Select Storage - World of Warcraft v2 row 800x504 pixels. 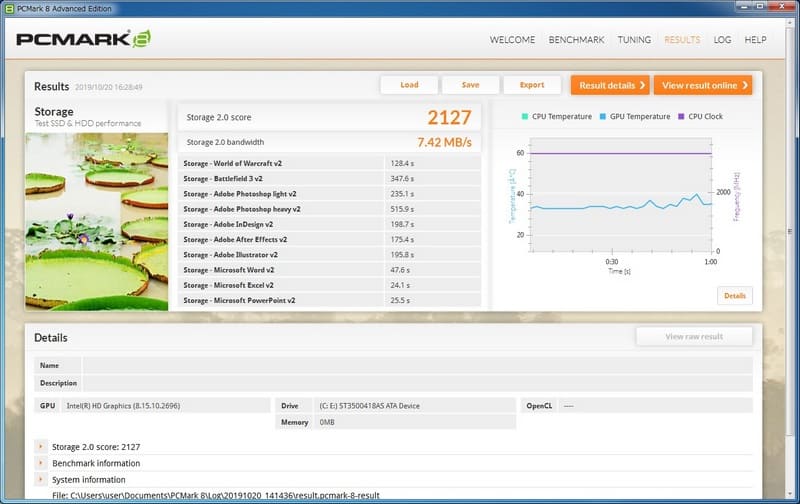point(330,163)
